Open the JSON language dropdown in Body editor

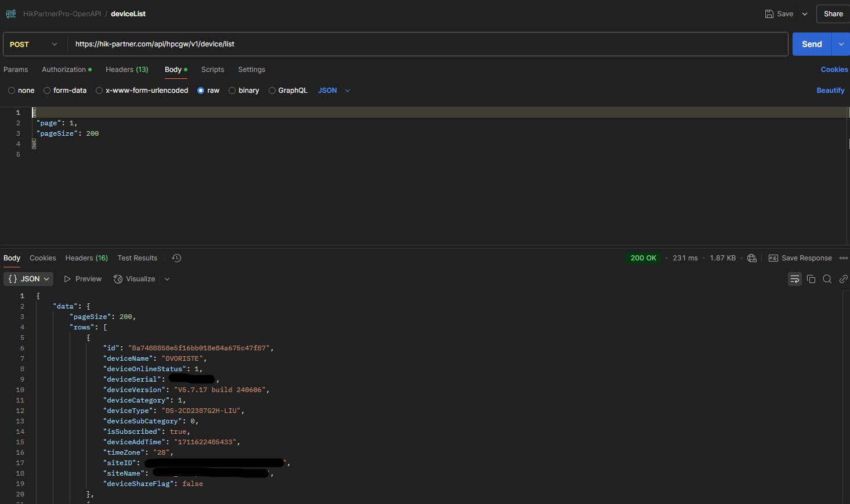334,90
